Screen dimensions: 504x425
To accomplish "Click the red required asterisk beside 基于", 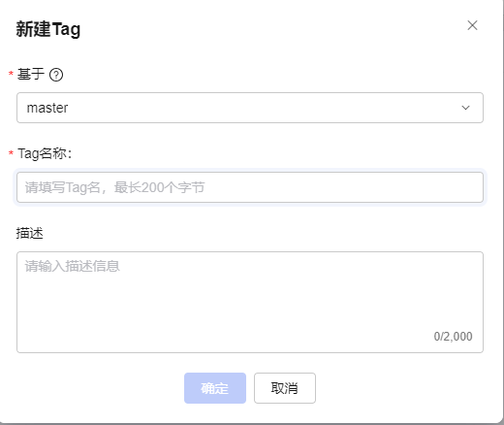I will tap(11, 74).
